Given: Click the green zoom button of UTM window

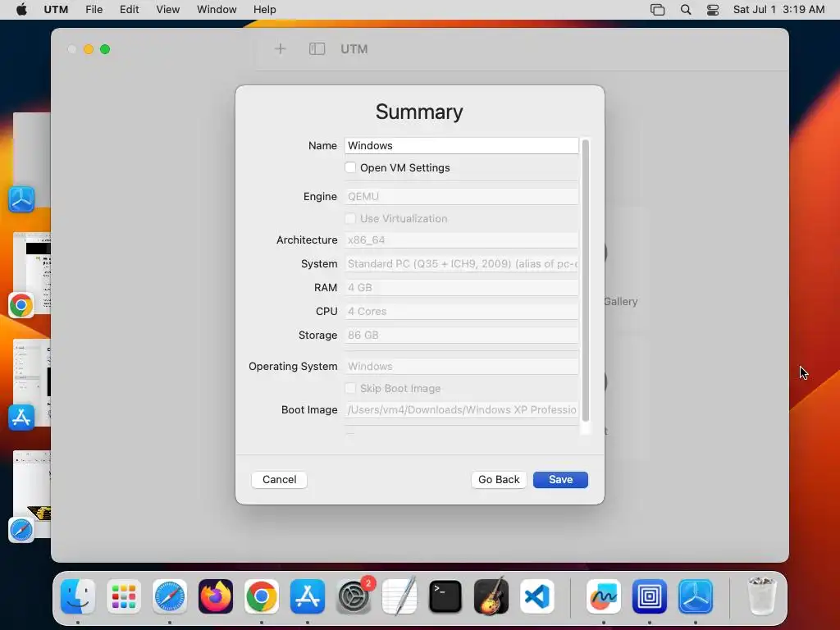Looking at the screenshot, I should (105, 49).
